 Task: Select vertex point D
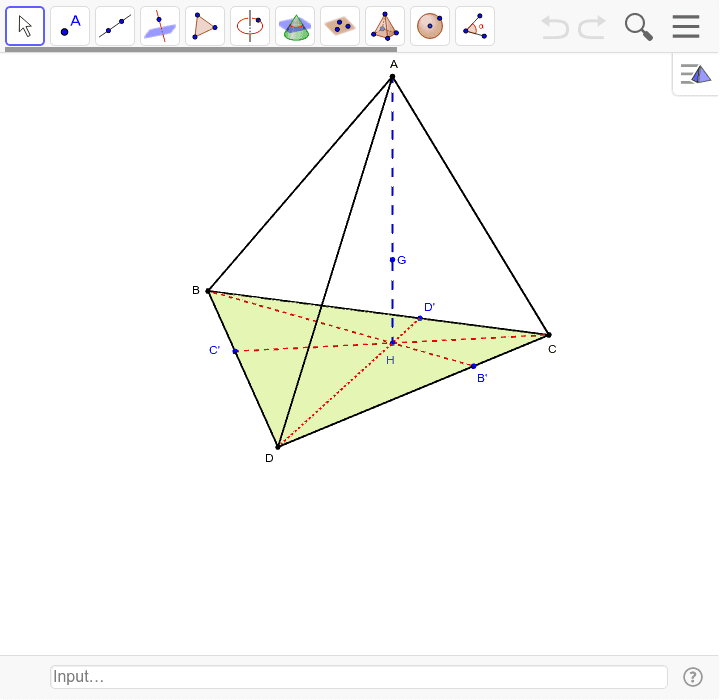coord(278,446)
